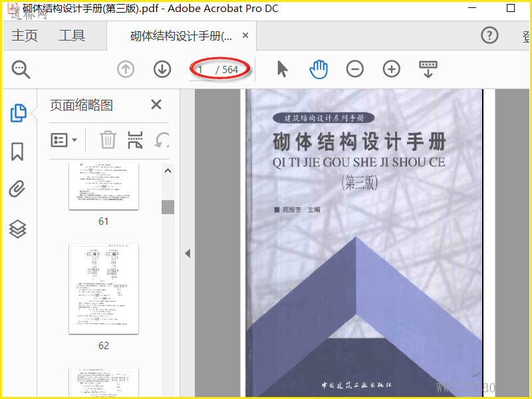Click the thumbnail panel scrollbar thumb

[168, 207]
